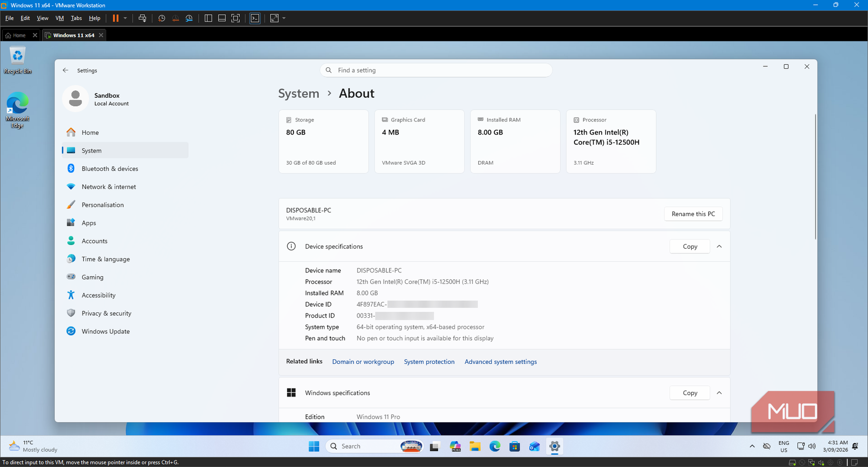Close the Windows 11 x64 tab
The height and width of the screenshot is (467, 868).
pos(101,35)
